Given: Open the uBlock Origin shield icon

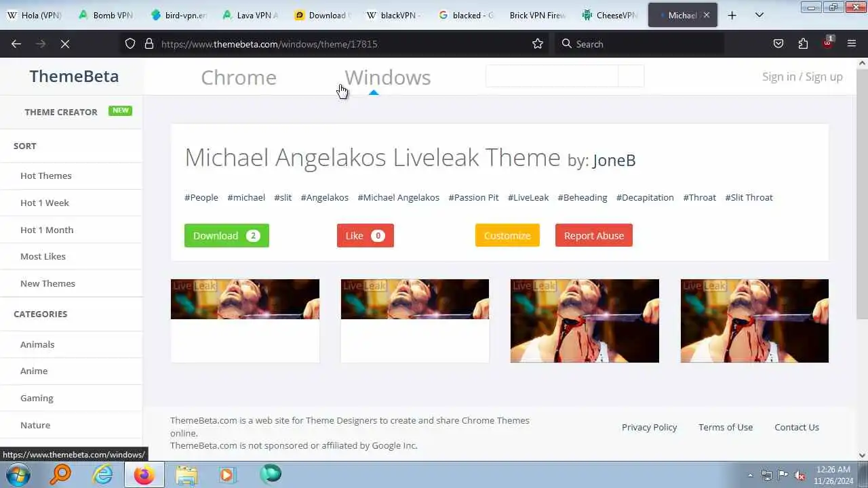Looking at the screenshot, I should pyautogui.click(x=828, y=43).
